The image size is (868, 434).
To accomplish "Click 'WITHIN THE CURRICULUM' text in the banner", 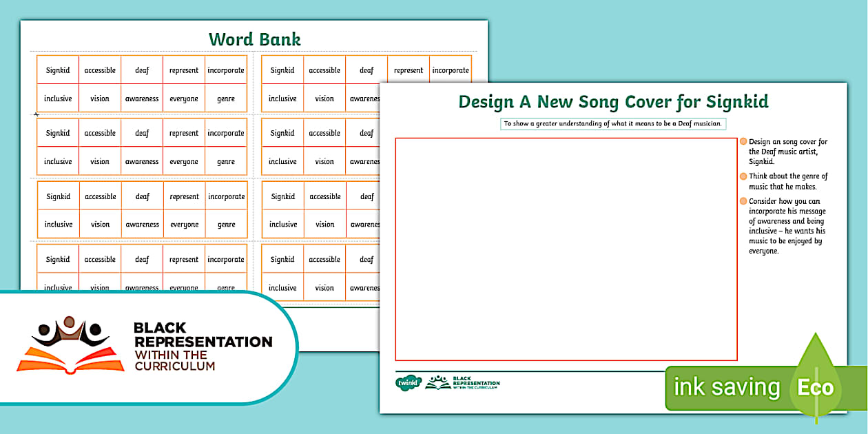I will pos(175,360).
